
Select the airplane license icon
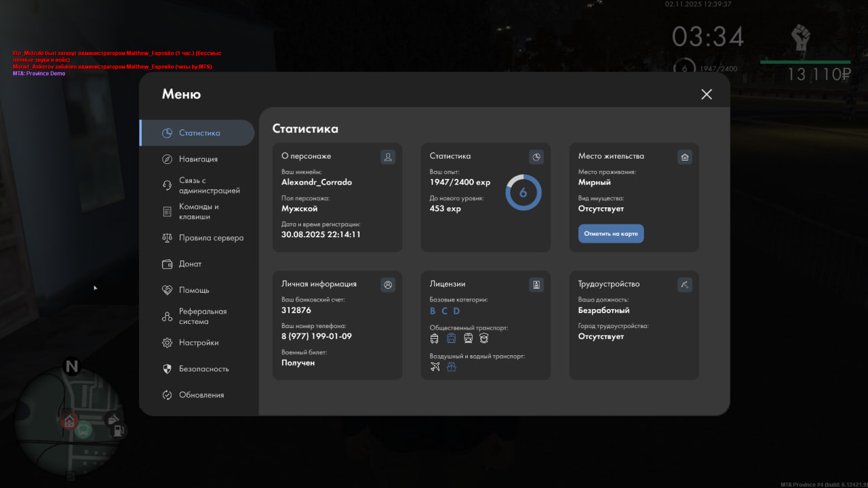pyautogui.click(x=435, y=367)
